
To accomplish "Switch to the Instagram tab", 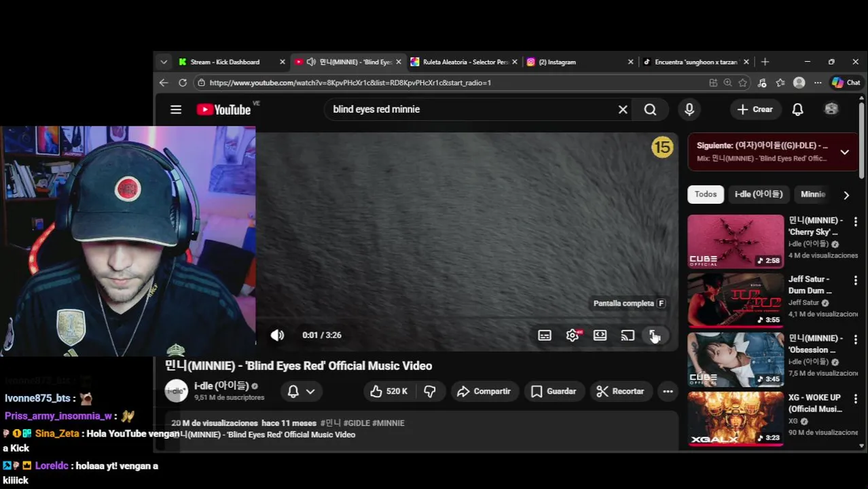I will [557, 62].
